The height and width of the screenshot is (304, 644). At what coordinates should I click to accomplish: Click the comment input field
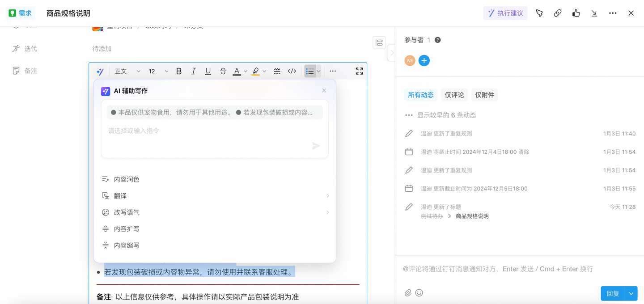[x=519, y=269]
